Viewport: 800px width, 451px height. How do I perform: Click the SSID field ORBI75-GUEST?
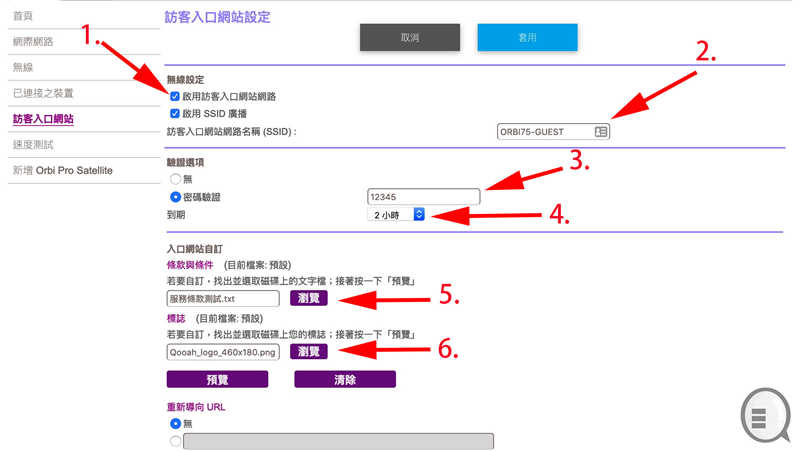click(x=553, y=132)
